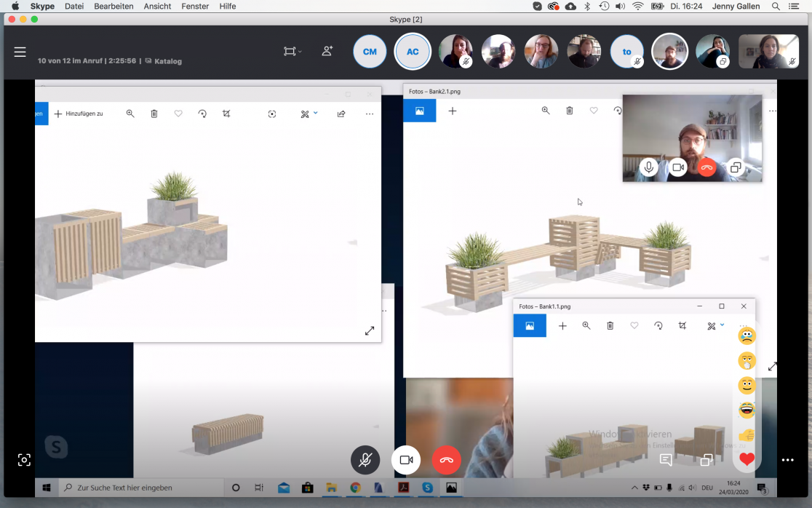Viewport: 812px width, 508px height.
Task: Toggle microphone in the floating video preview
Action: point(649,167)
